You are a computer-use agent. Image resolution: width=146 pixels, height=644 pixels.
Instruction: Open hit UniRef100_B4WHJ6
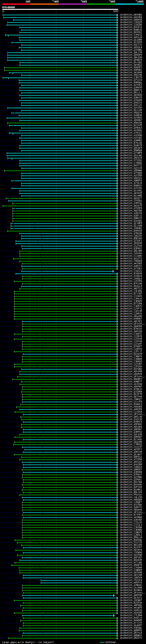131,30
